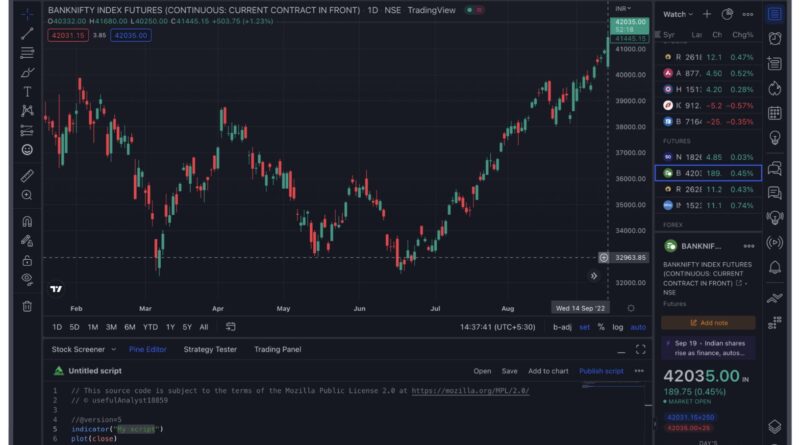Toggle lock all drawing tools

pos(27,260)
